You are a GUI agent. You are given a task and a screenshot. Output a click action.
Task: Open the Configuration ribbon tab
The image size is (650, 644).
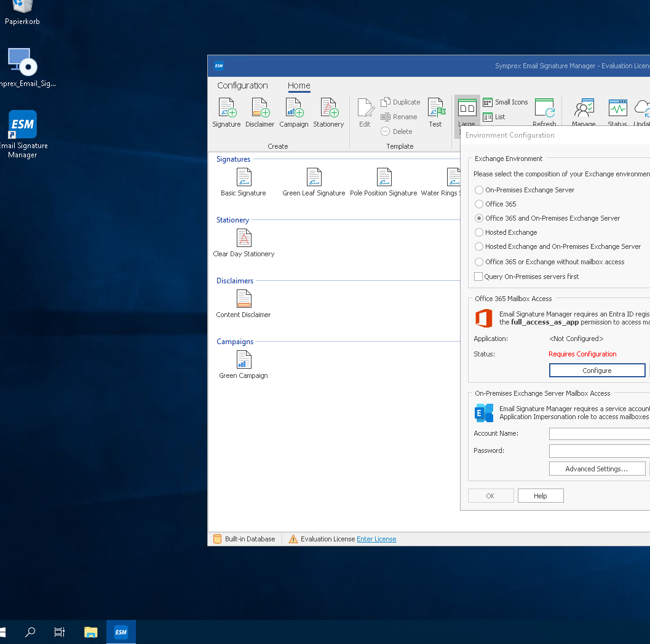coord(242,85)
